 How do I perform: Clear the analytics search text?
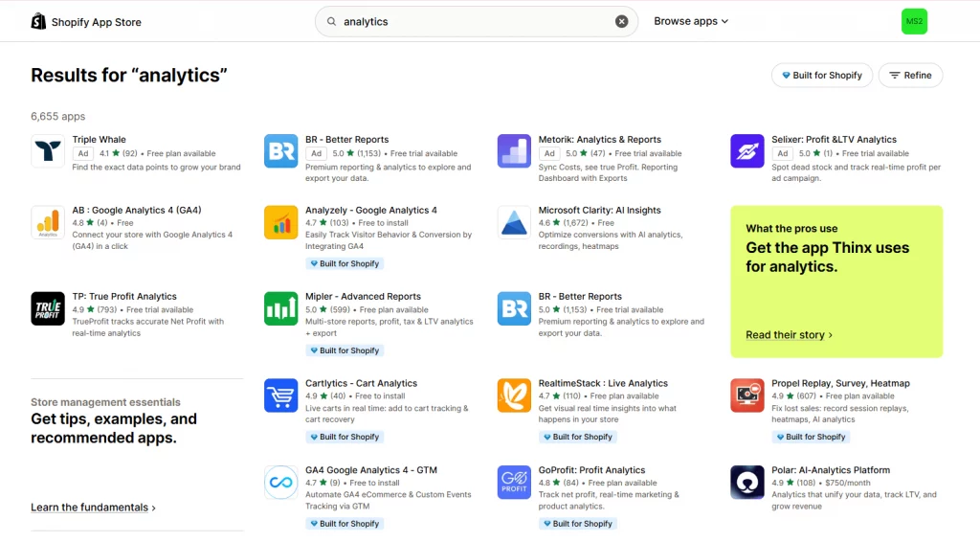point(621,21)
